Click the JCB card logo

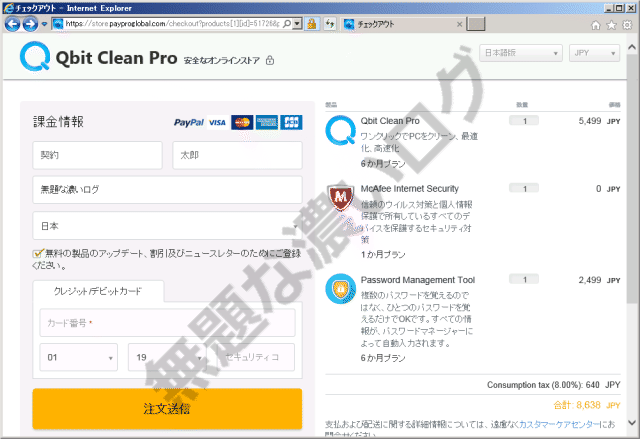click(291, 122)
